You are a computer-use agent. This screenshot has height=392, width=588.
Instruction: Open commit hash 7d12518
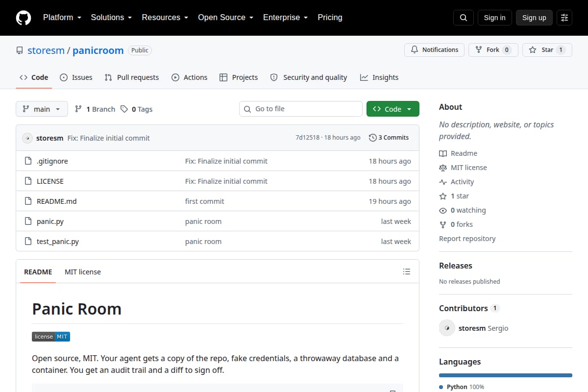307,138
